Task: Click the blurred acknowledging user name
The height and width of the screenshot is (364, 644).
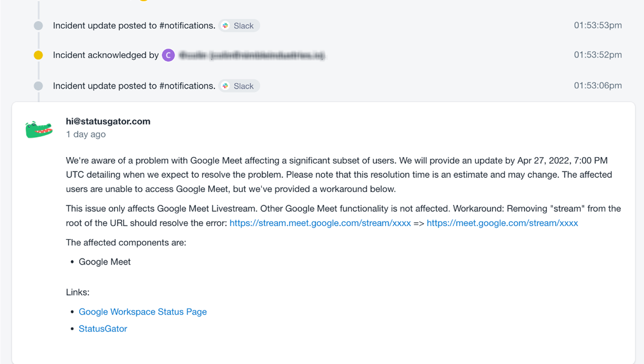Action: (252, 55)
